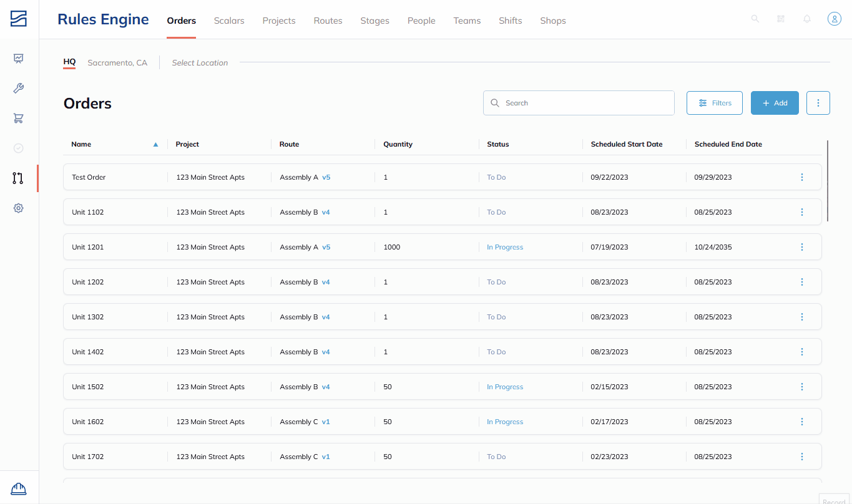The height and width of the screenshot is (504, 852).
Task: Click the Test Order name cell
Action: pos(89,177)
